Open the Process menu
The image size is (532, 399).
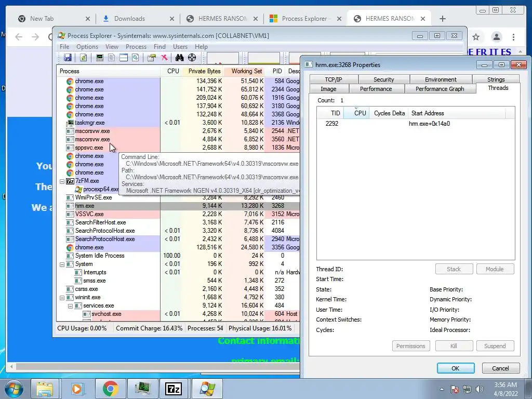point(136,47)
